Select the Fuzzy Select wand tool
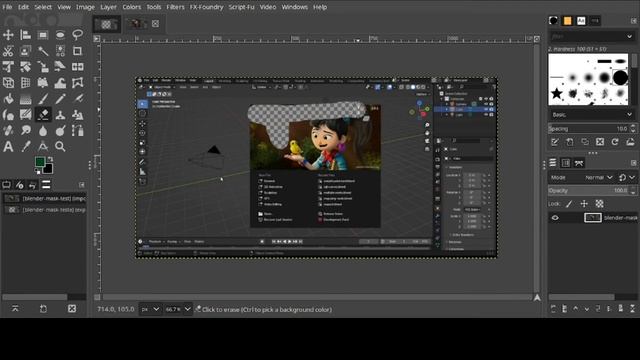 (43, 51)
